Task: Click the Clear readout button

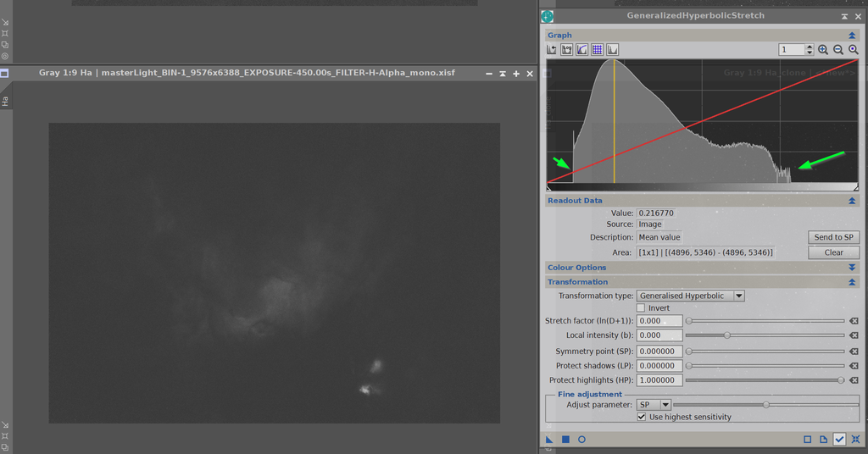Action: point(834,252)
